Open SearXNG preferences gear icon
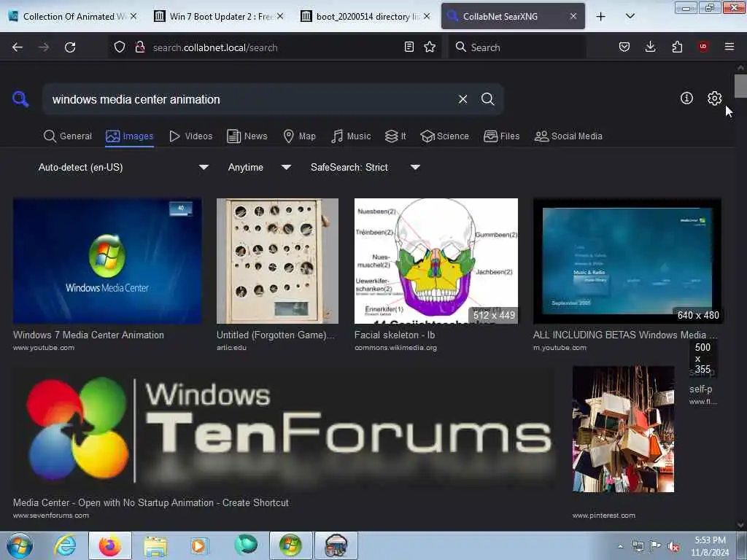The height and width of the screenshot is (560, 747). [x=714, y=98]
